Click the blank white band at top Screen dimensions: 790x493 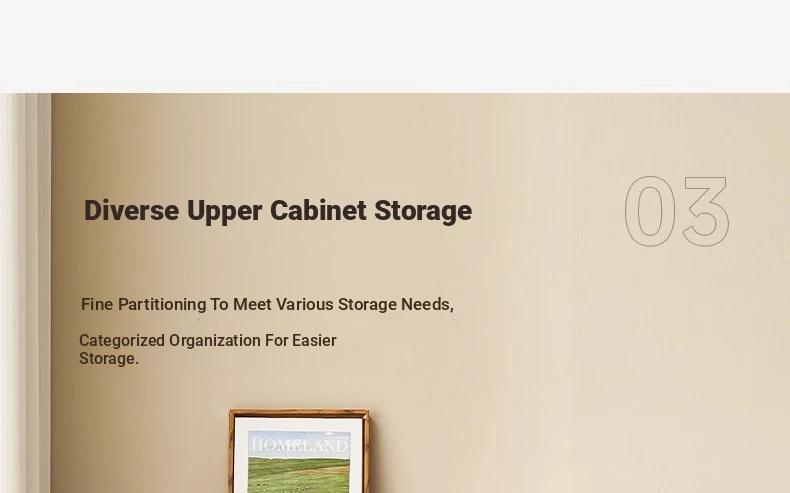tap(395, 46)
